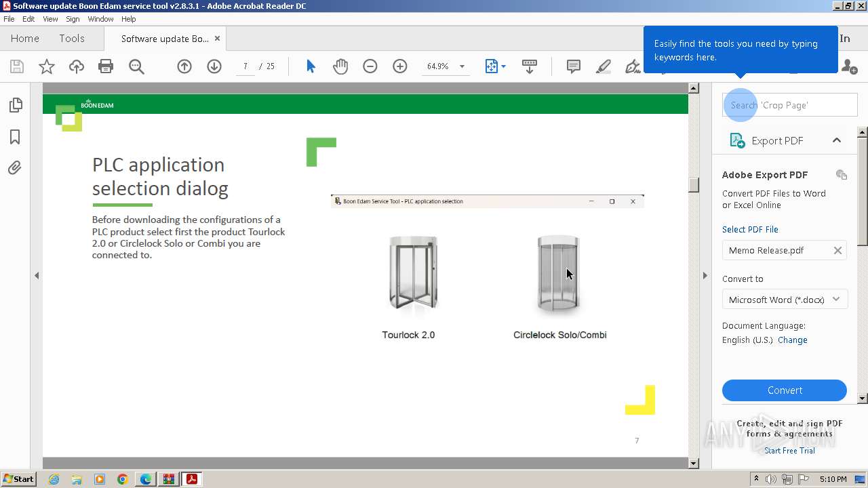Open the Sign menu

[x=73, y=19]
